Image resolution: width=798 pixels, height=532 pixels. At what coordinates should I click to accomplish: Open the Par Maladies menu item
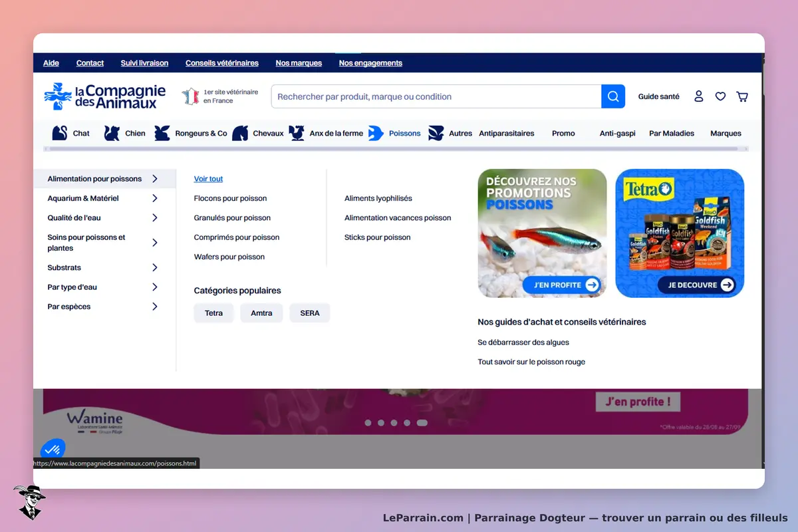tap(672, 133)
